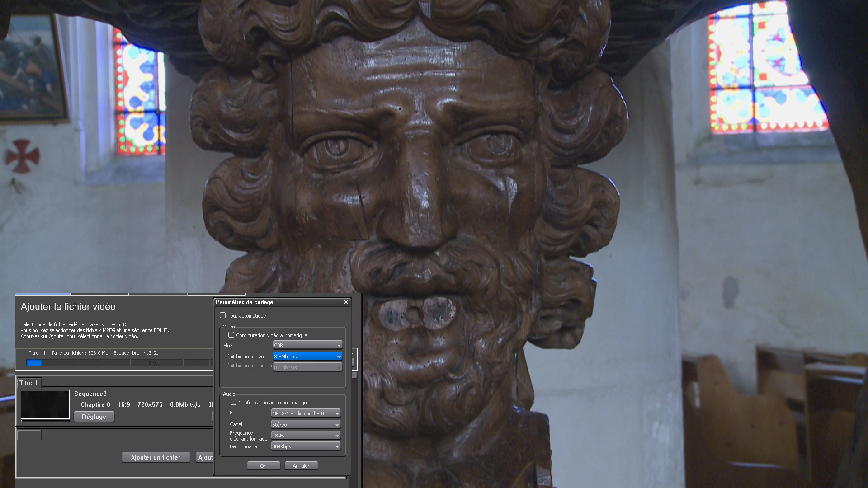
Task: Open Réglage for Séquence2
Action: (x=94, y=417)
